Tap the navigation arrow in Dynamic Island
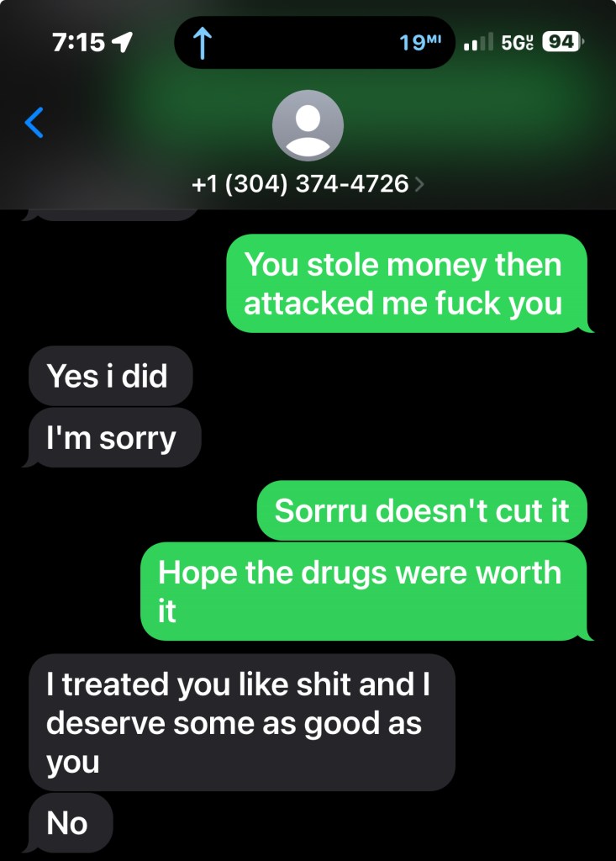Viewport: 616px width, 861px height. [x=202, y=43]
